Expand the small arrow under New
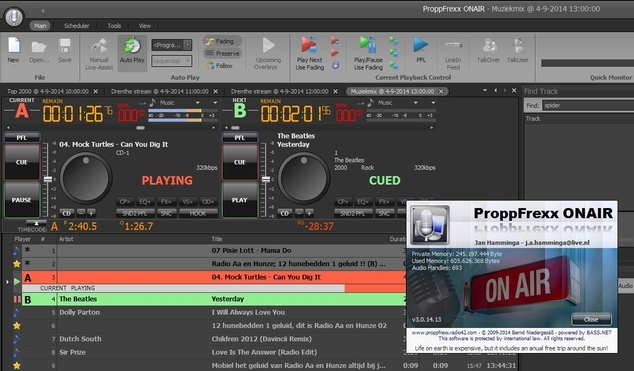This screenshot has height=371, width=634. (x=13, y=67)
